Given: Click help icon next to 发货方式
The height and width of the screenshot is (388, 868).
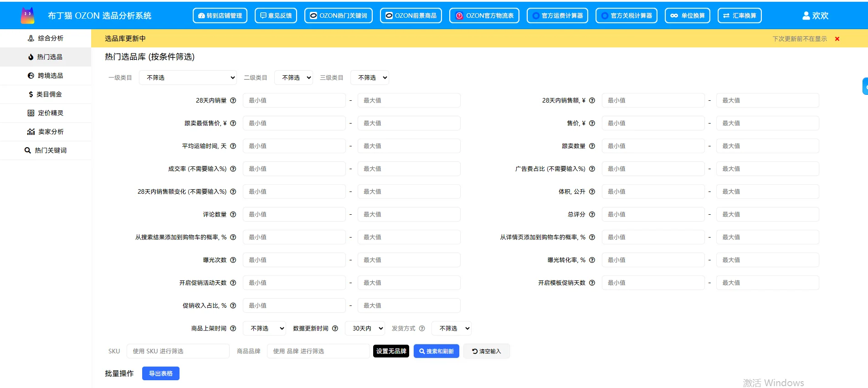Looking at the screenshot, I should [422, 328].
